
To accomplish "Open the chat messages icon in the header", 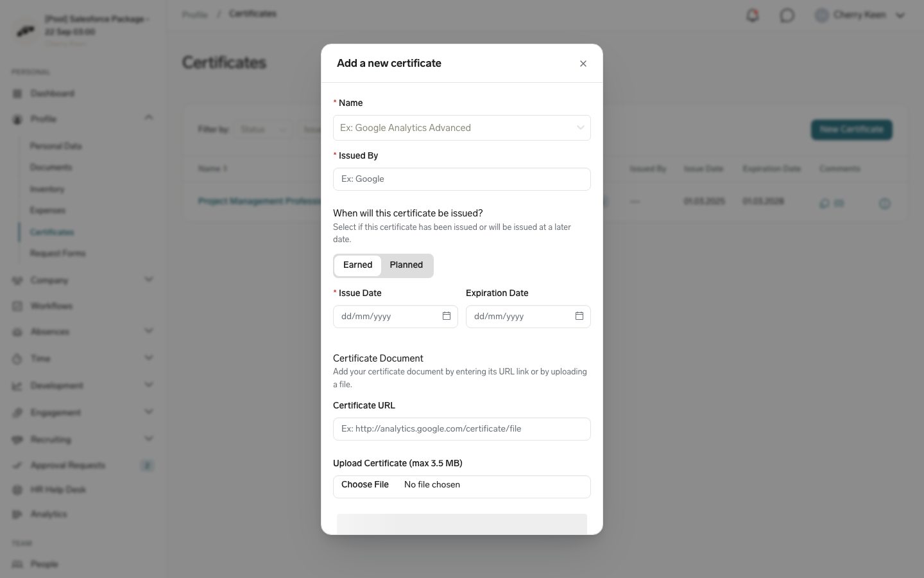I will pos(787,15).
